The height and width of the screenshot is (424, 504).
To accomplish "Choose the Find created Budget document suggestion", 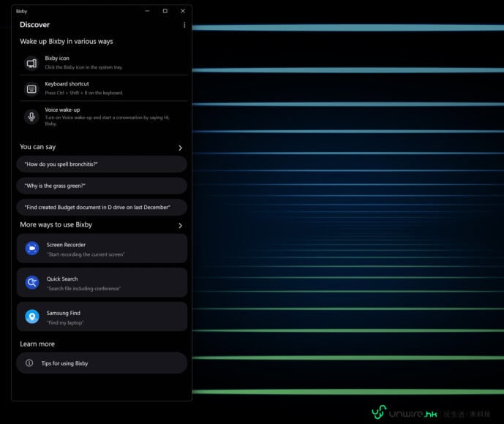I will pyautogui.click(x=102, y=208).
